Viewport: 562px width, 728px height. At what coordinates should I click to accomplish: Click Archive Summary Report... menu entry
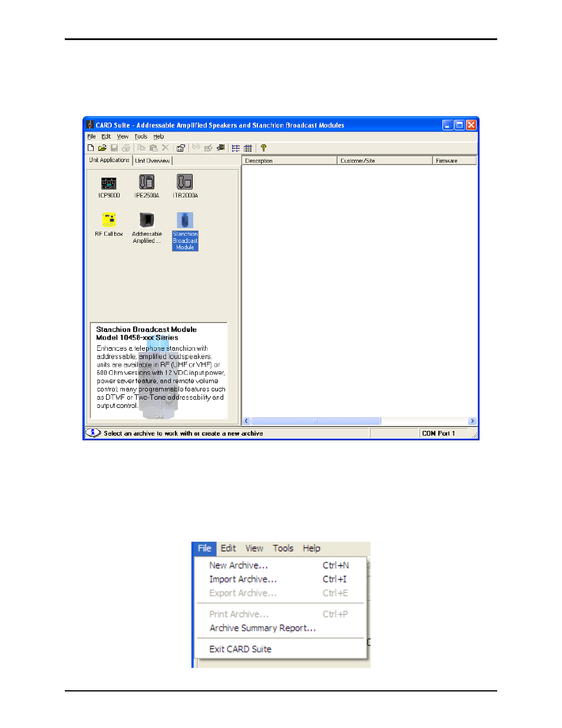pyautogui.click(x=262, y=628)
